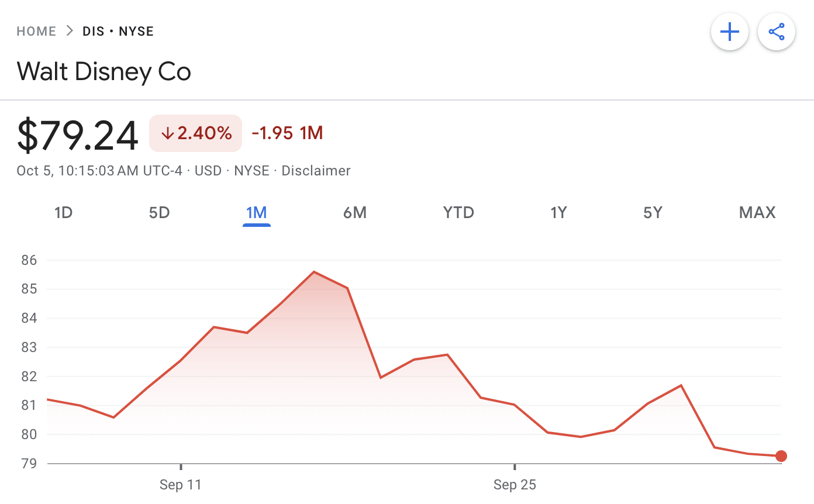Click the down arrow in percentage badge
814x504 pixels.
pyautogui.click(x=168, y=133)
